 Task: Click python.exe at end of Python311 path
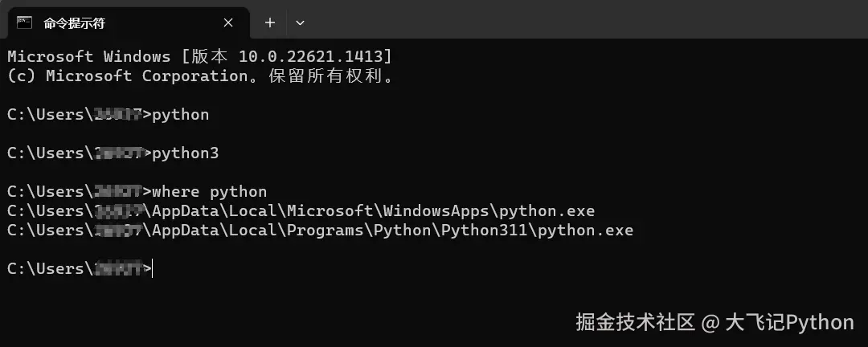tap(585, 230)
